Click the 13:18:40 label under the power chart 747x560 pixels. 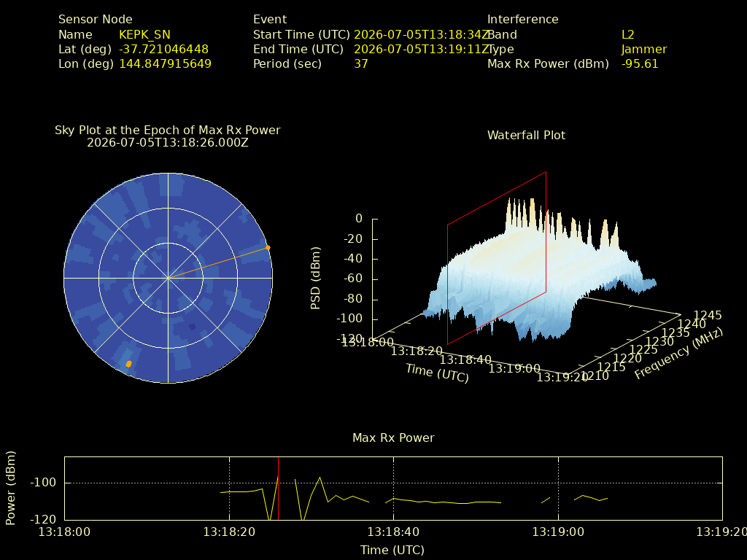click(393, 532)
